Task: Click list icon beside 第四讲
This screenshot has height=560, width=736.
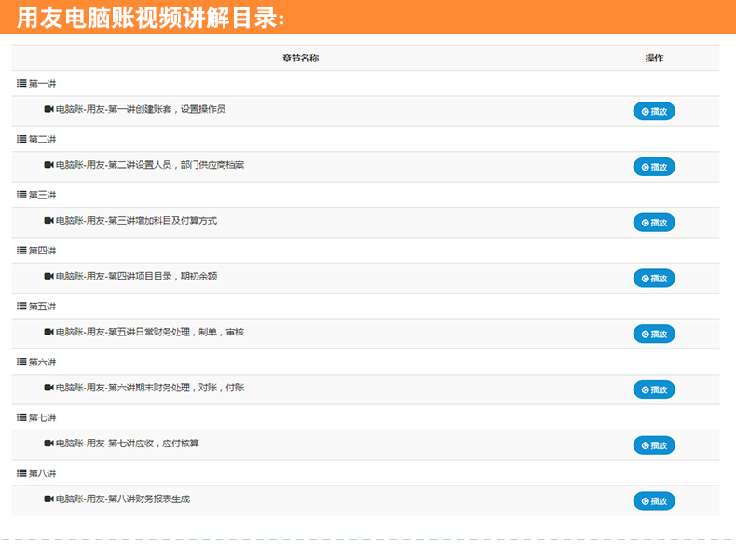Action: tap(21, 251)
